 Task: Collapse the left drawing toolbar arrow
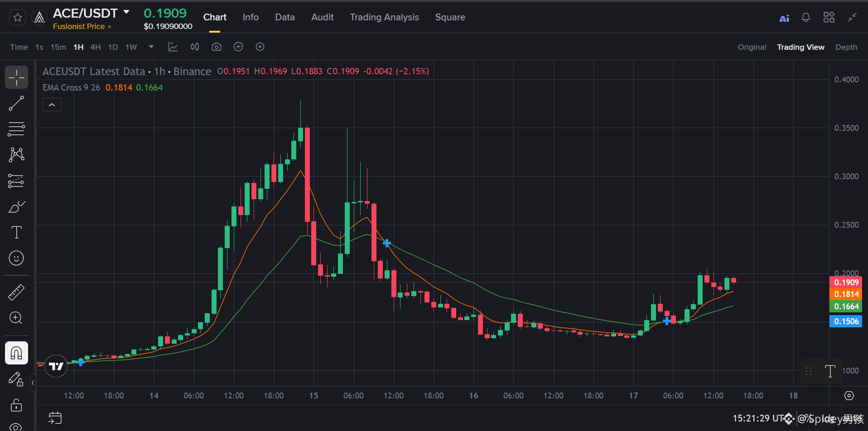33,383
